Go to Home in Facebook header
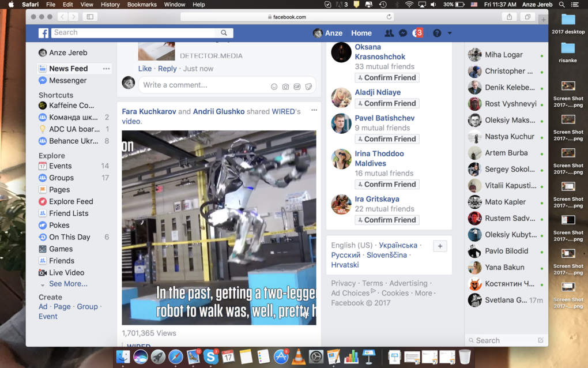 [361, 33]
